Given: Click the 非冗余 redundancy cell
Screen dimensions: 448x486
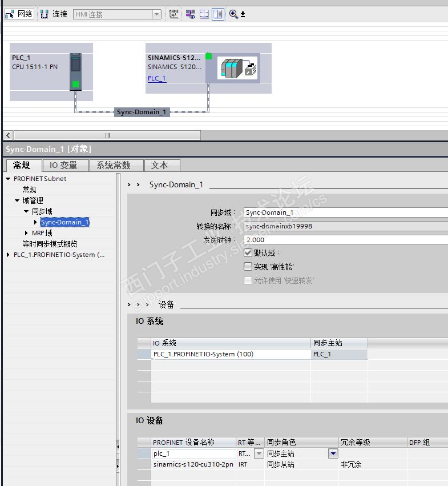Looking at the screenshot, I should [x=373, y=465].
